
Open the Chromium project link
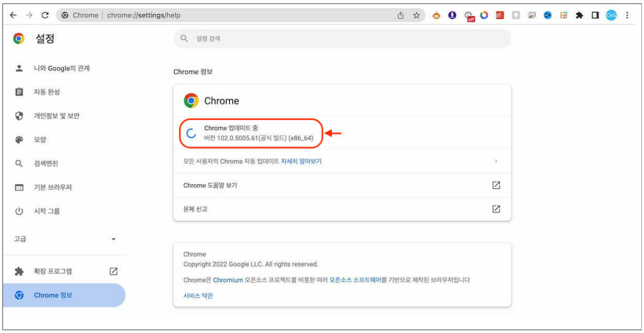coord(228,280)
